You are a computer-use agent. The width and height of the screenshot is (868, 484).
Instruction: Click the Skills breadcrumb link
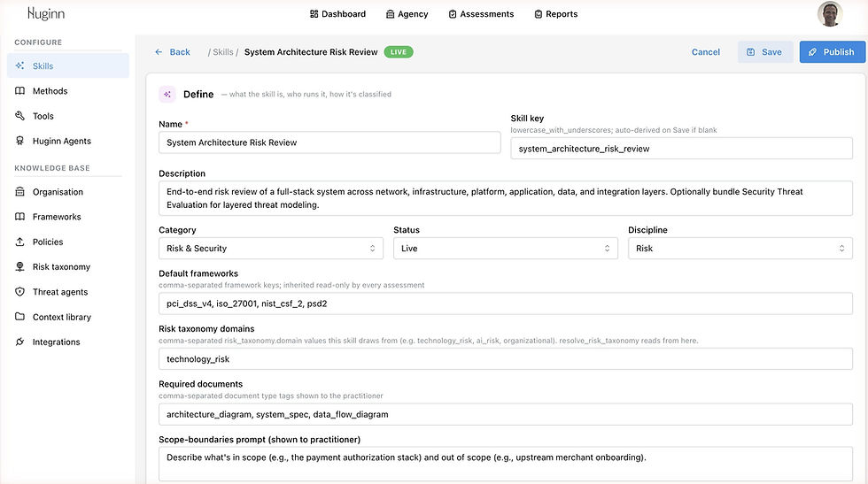(x=223, y=52)
